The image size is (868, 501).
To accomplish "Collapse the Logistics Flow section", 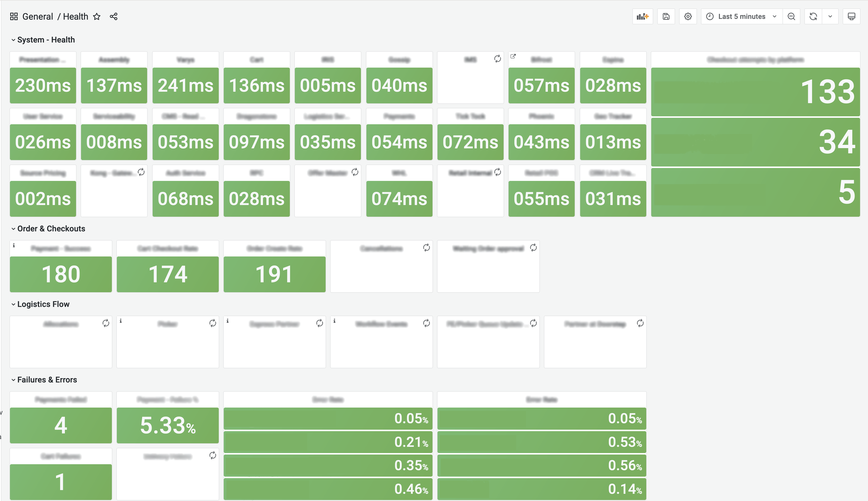I will tap(13, 304).
